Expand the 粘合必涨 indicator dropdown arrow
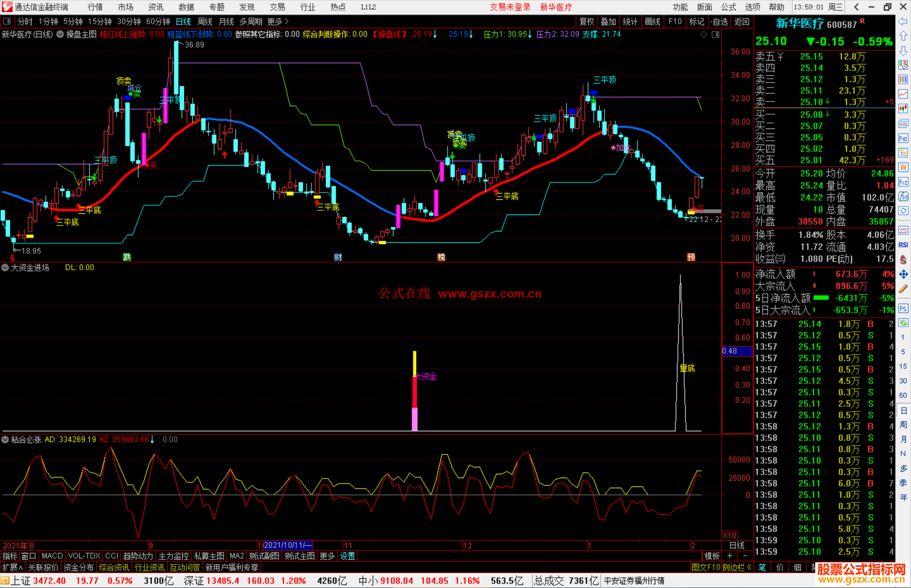This screenshot has width=911, height=588. pos(5,440)
